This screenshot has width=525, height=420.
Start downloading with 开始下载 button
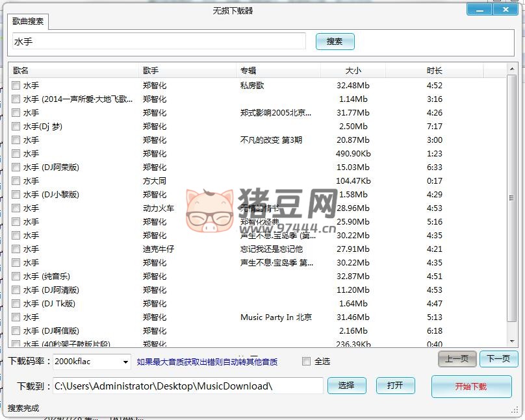tap(471, 386)
